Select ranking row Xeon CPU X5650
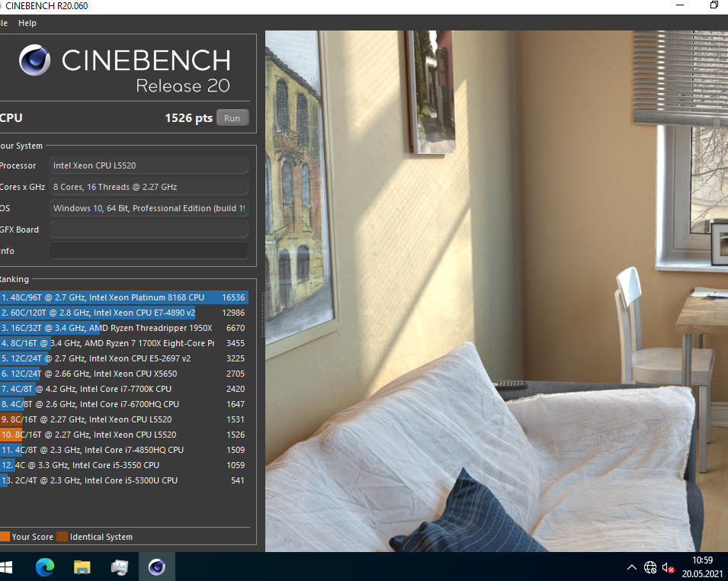Viewport: 728px width, 581px height. coord(124,374)
